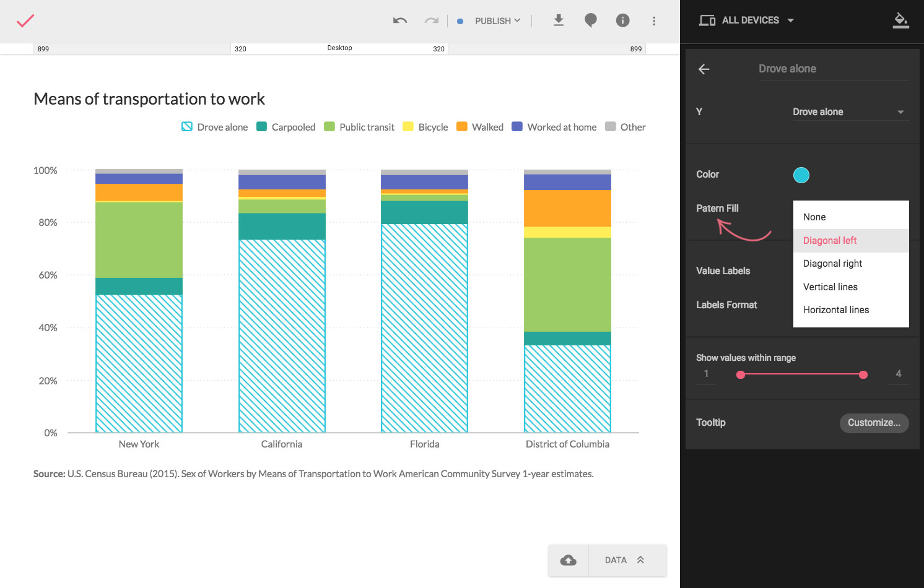Click the cloud upload icon

click(x=568, y=560)
